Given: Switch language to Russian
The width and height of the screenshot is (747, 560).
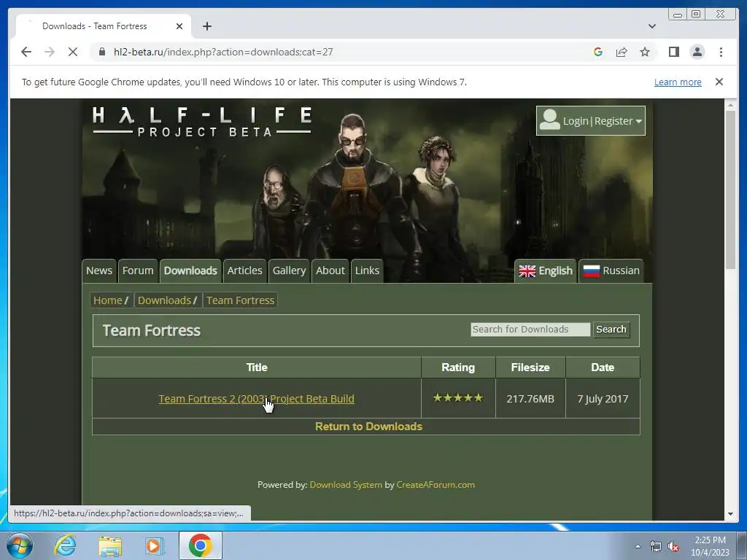Looking at the screenshot, I should click(611, 271).
